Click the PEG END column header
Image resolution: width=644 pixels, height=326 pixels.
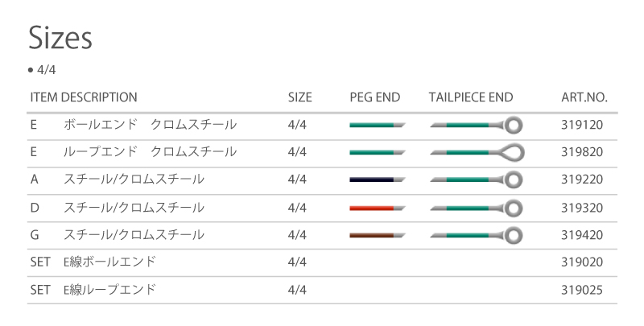[375, 97]
